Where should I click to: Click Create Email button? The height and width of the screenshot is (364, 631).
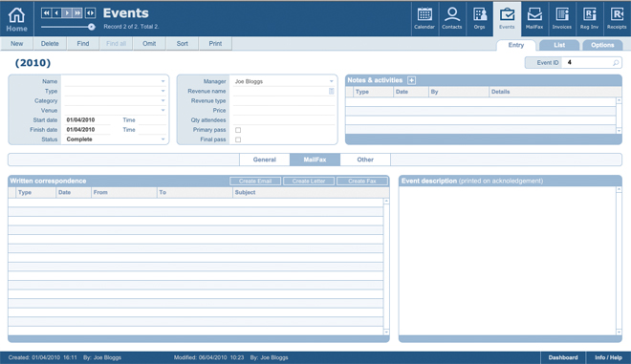[x=255, y=181]
